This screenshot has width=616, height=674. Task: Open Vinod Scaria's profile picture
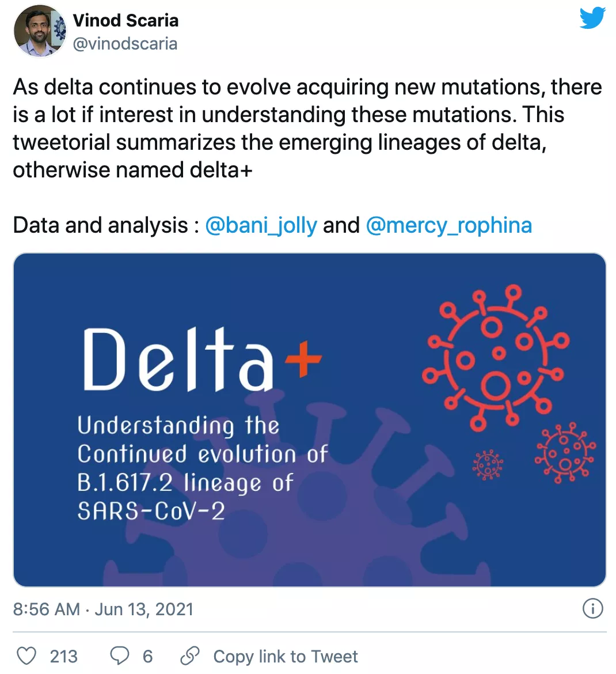pyautogui.click(x=40, y=31)
